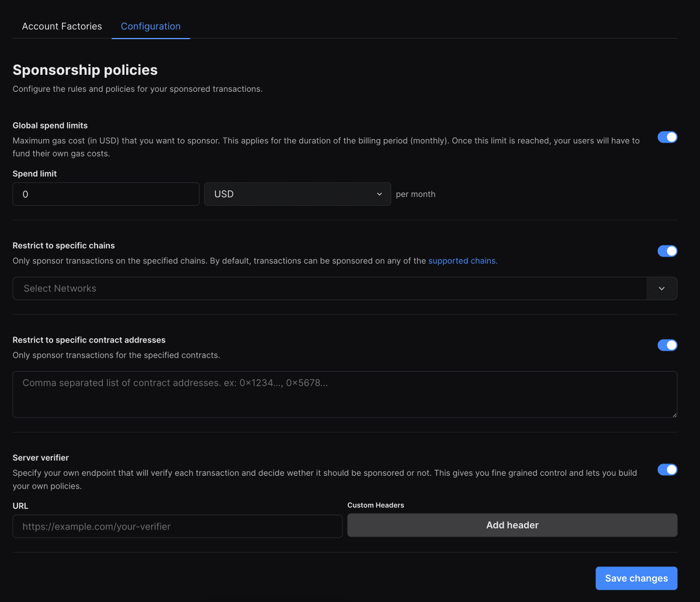700x602 pixels.
Task: Switch to the Account Factories tab
Action: tap(62, 26)
